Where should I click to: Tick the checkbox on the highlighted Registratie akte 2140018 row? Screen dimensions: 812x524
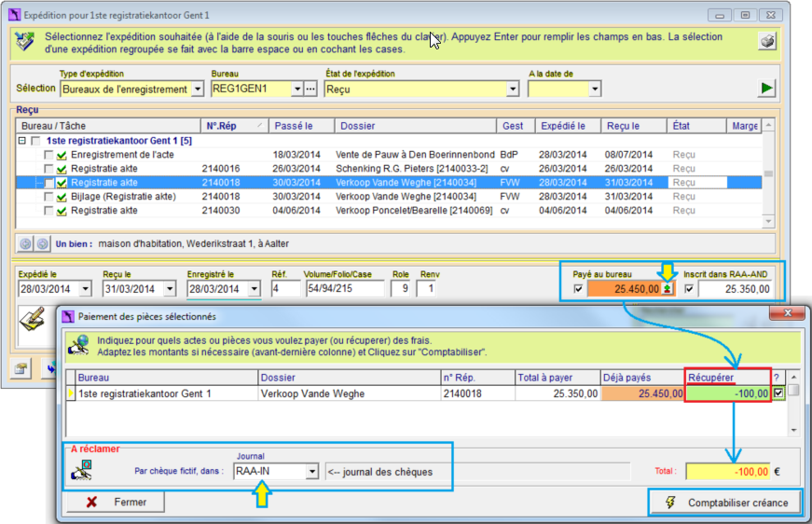tap(48, 183)
